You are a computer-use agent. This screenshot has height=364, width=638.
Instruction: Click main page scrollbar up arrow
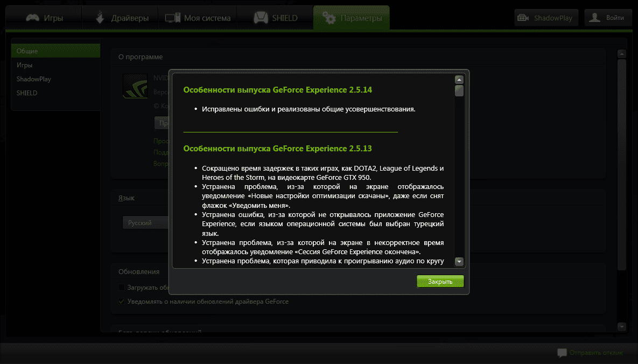click(621, 54)
